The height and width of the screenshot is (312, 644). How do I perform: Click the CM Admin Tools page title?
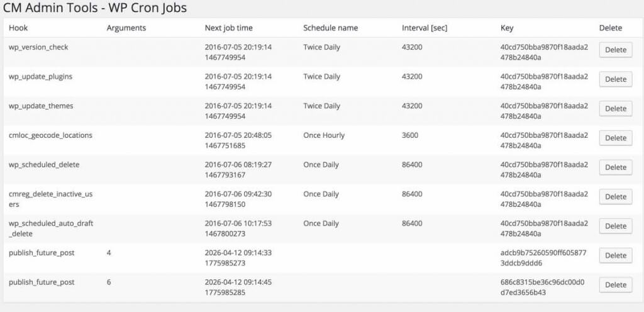click(95, 8)
